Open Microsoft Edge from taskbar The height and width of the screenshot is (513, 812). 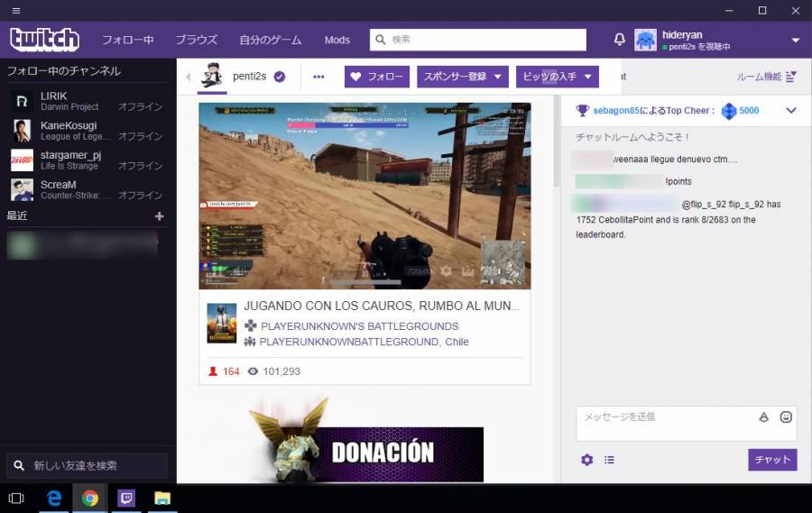(54, 498)
